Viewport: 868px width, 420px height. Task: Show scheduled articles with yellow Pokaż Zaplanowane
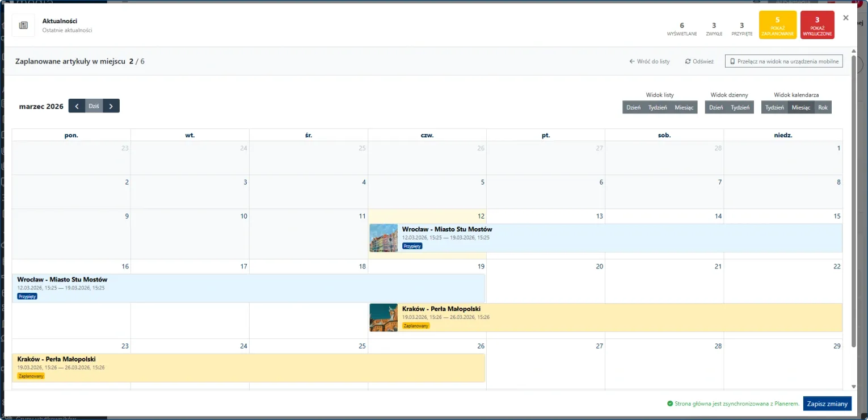click(777, 25)
